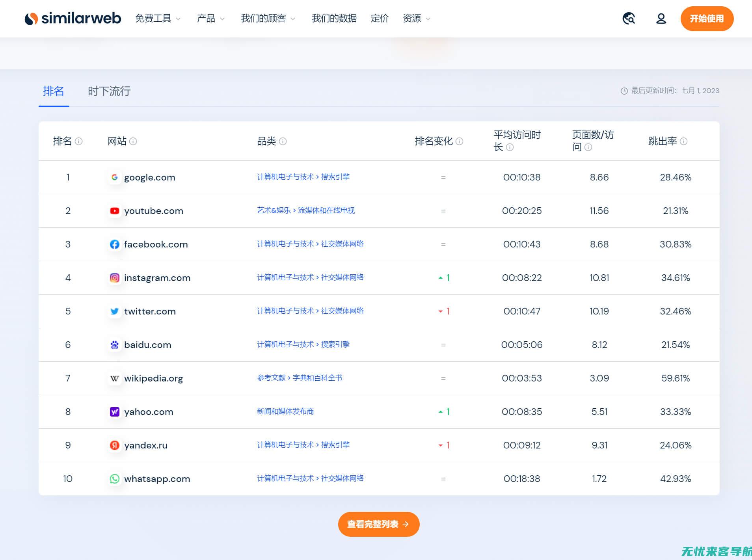Click the wikipedia.org W icon

tap(115, 378)
